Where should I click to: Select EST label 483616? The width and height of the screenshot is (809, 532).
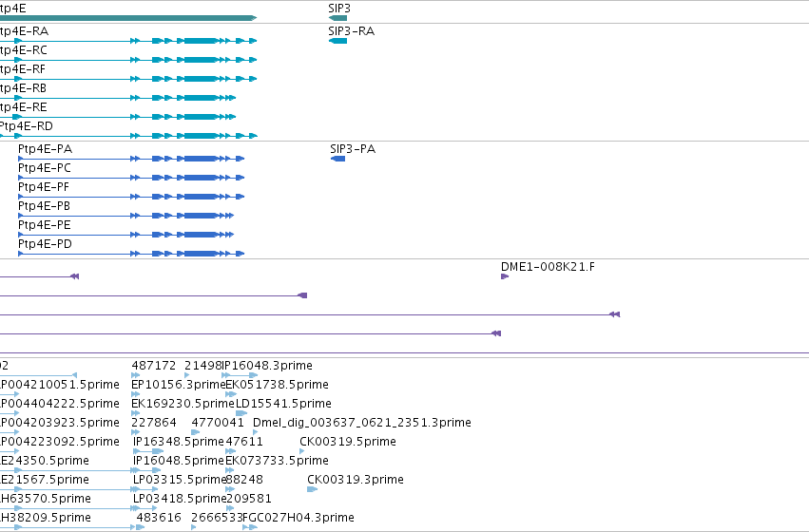point(159,518)
